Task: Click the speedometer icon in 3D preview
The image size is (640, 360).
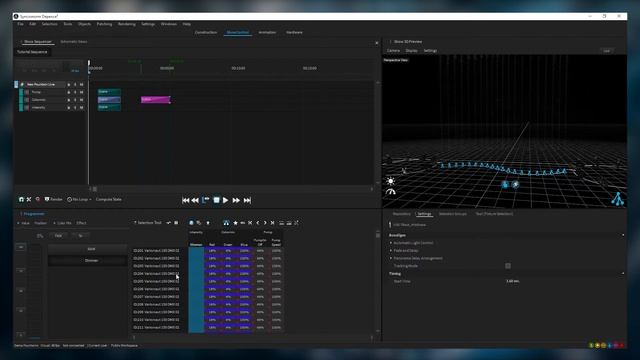Action: coord(391,191)
